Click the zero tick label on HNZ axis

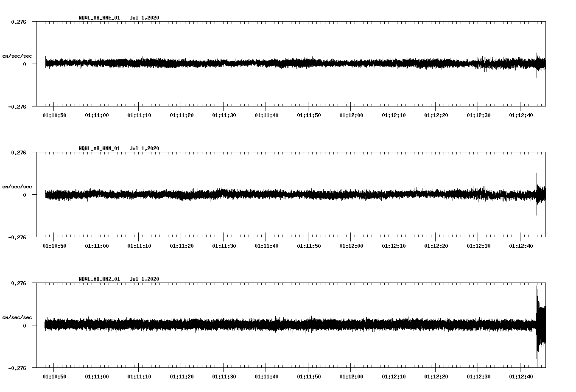point(25,325)
